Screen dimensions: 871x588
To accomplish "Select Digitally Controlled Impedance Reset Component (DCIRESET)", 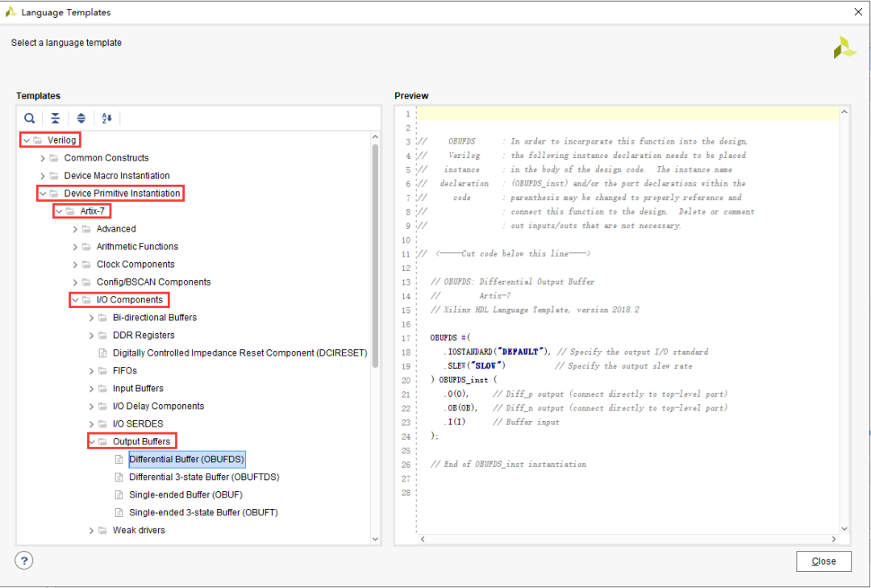I will [x=240, y=353].
